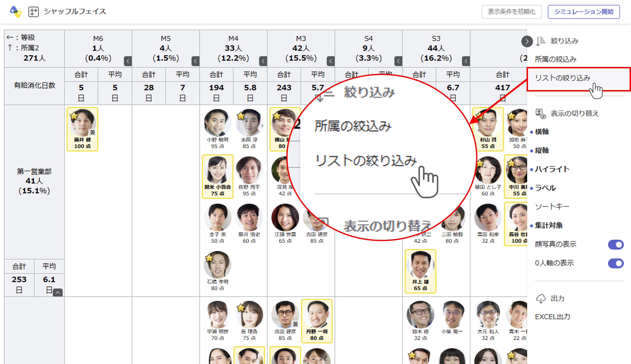This screenshot has height=364, width=631.
Task: Click the 絞り込み filter sort icon
Action: (x=541, y=41)
